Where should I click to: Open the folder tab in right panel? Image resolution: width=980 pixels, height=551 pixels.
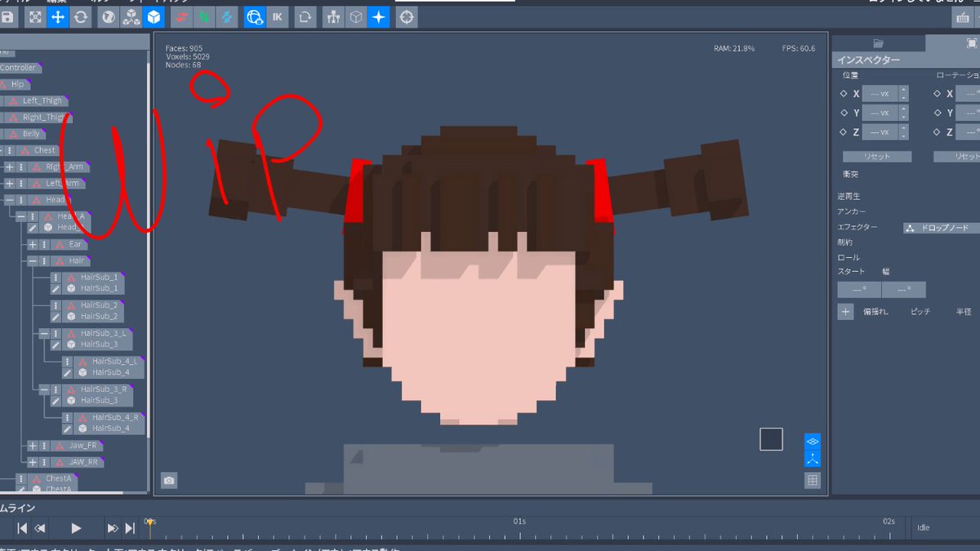point(878,43)
